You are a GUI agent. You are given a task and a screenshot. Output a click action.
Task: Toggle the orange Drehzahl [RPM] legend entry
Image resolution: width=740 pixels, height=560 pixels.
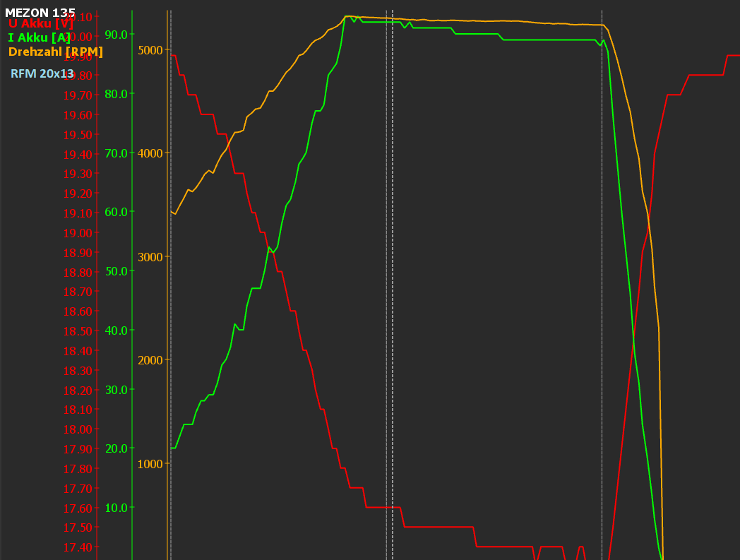(56, 52)
